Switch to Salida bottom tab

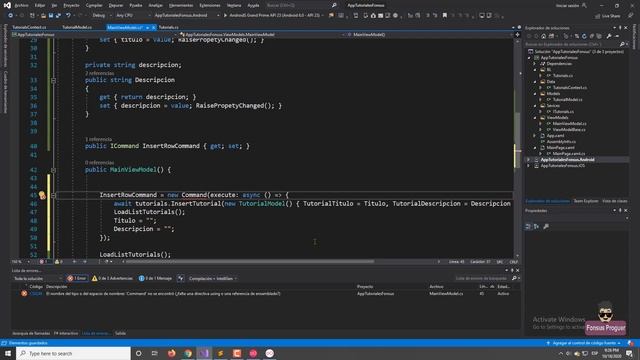(x=120, y=333)
